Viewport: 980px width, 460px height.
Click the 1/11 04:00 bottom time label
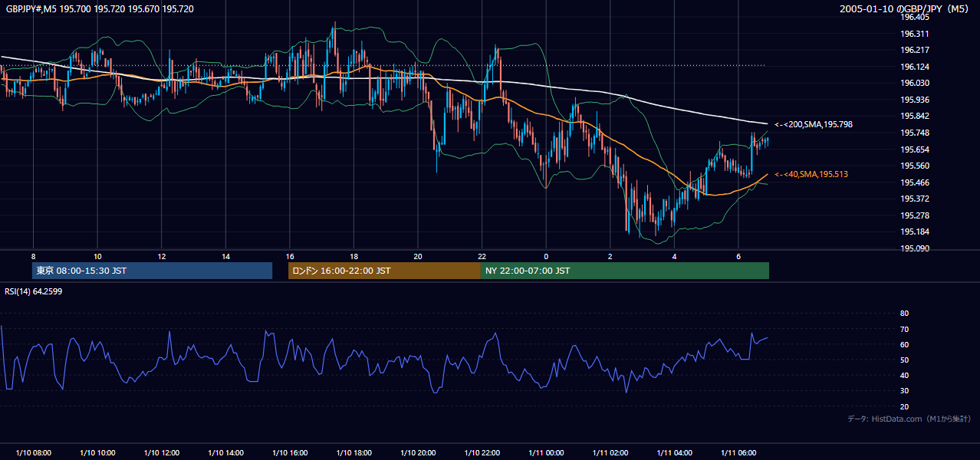675,453
